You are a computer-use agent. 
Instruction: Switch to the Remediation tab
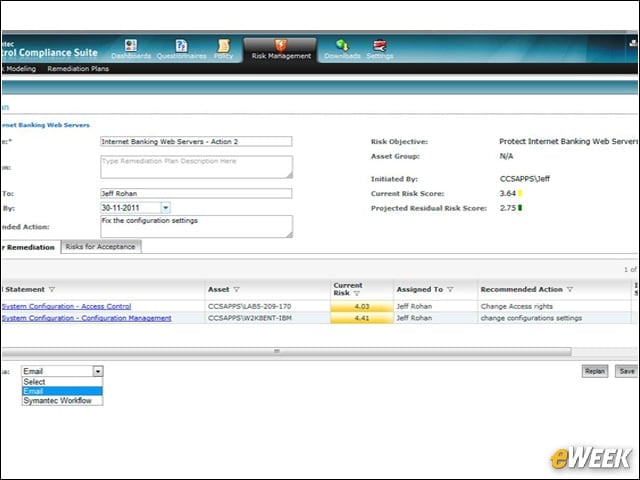[x=29, y=247]
